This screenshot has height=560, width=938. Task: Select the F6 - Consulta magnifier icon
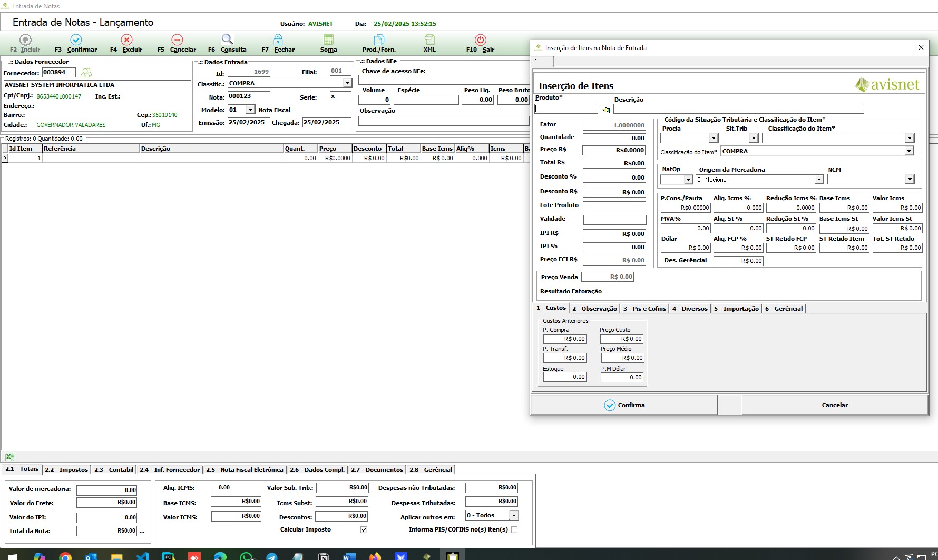(227, 40)
